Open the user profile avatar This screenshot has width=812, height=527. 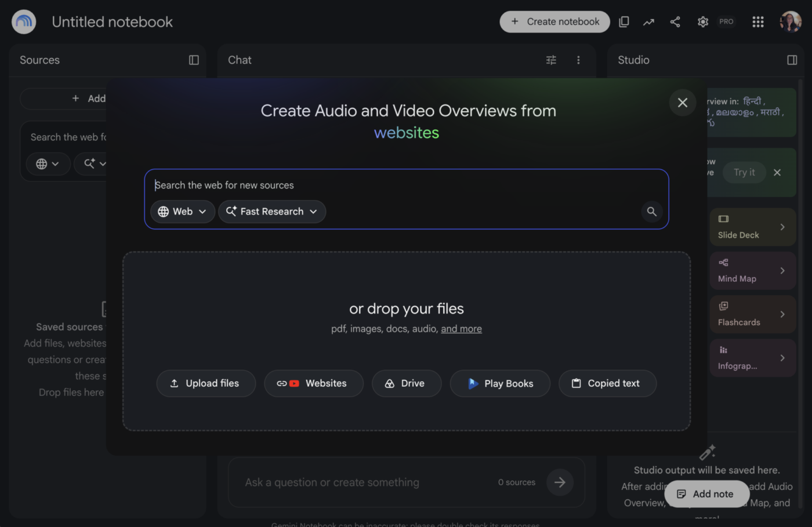[x=791, y=22]
